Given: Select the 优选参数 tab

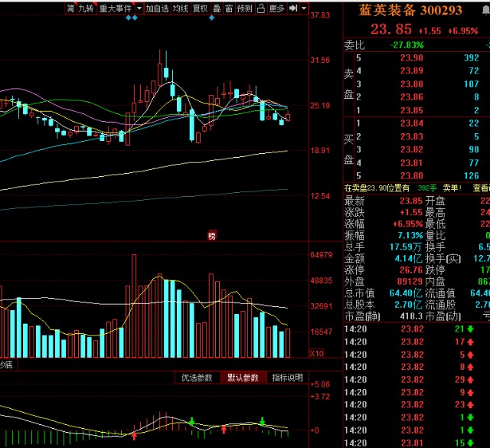Looking at the screenshot, I should pos(197,378).
